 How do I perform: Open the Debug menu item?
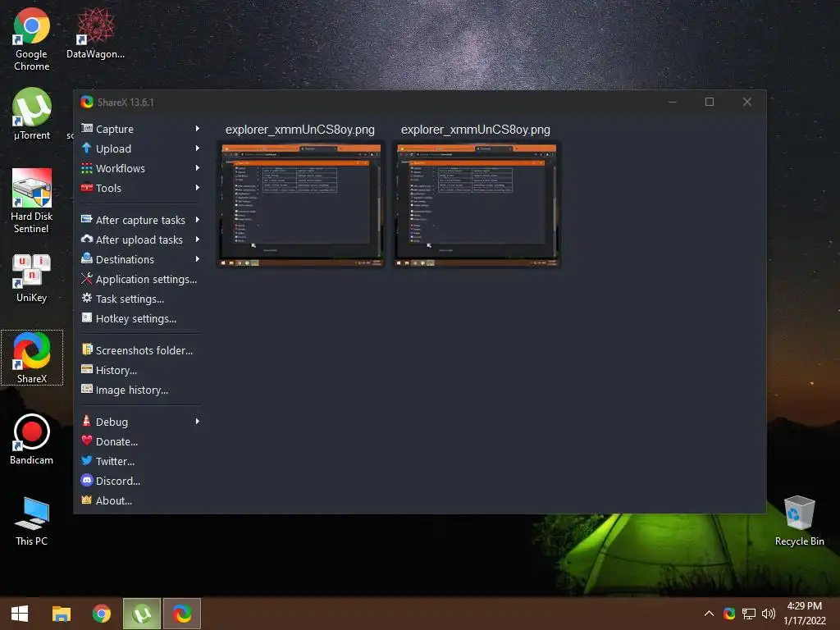point(141,422)
